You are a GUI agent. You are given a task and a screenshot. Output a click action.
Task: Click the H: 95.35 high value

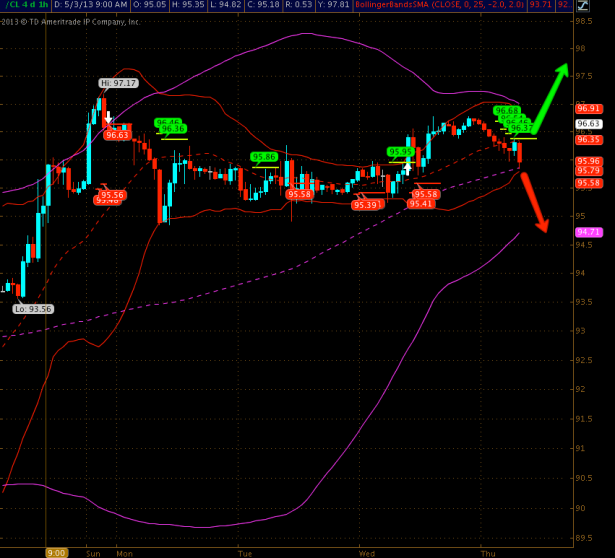pos(188,5)
